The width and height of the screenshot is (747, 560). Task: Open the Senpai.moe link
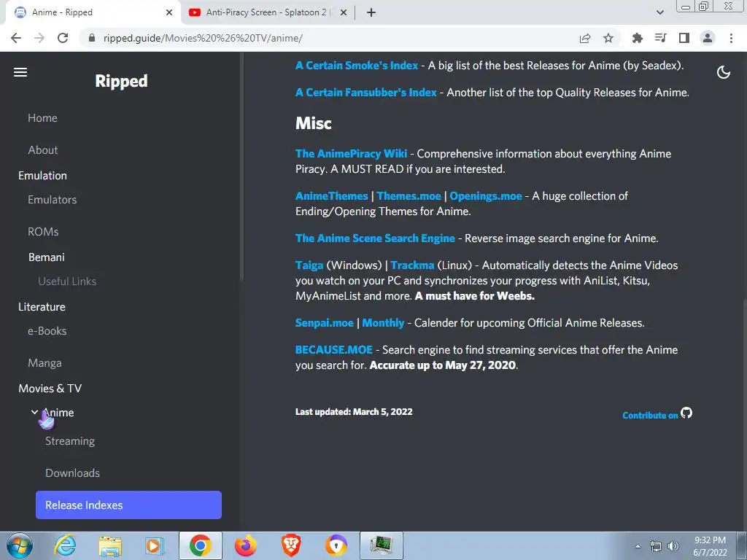point(325,323)
